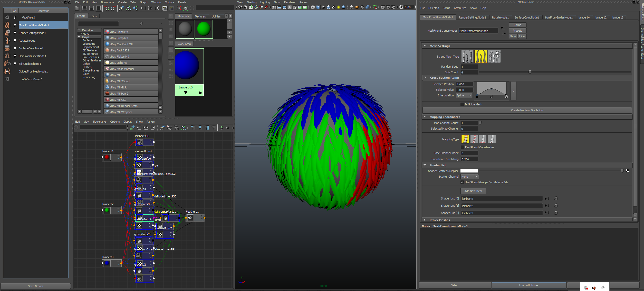Screen dimensions: 644x291
Task: Click the Side Count slider handle
Action: pyautogui.click(x=530, y=72)
